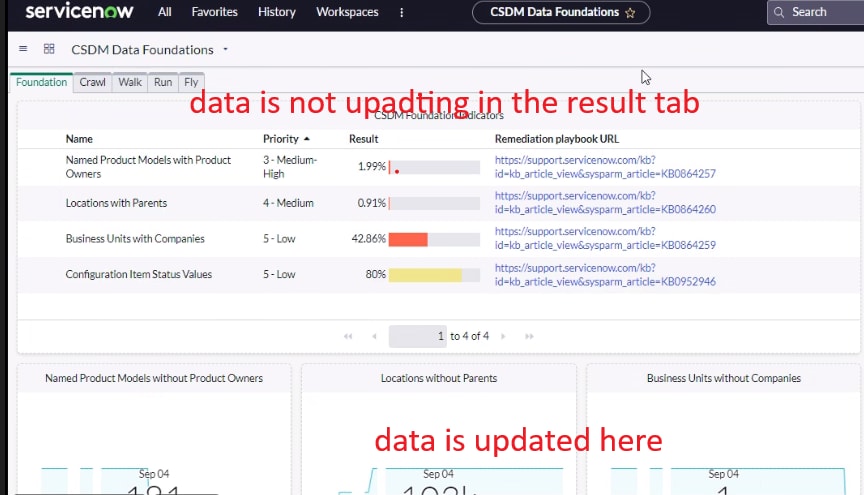Image resolution: width=864 pixels, height=495 pixels.
Task: Select Business Units with Companies row name
Action: point(135,239)
